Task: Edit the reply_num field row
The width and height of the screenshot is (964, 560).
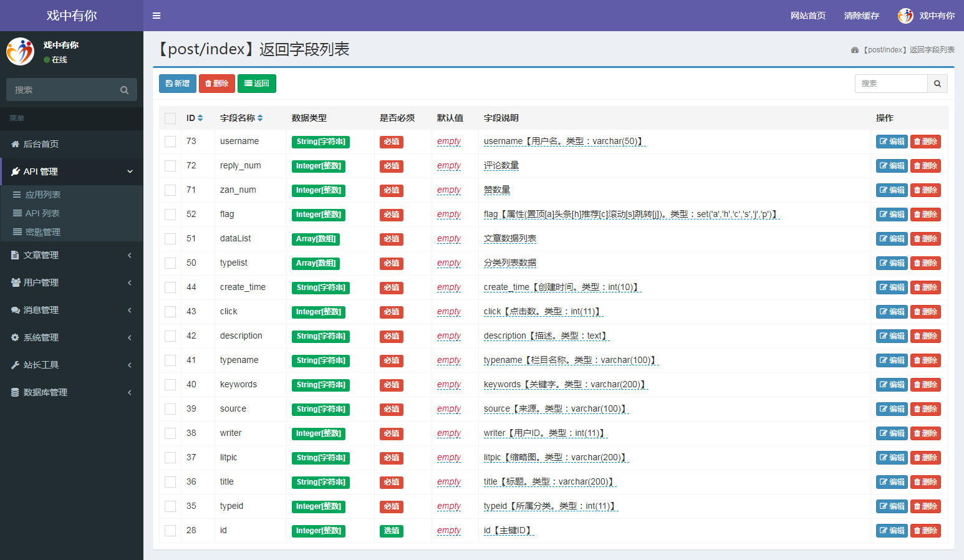Action: click(x=892, y=166)
